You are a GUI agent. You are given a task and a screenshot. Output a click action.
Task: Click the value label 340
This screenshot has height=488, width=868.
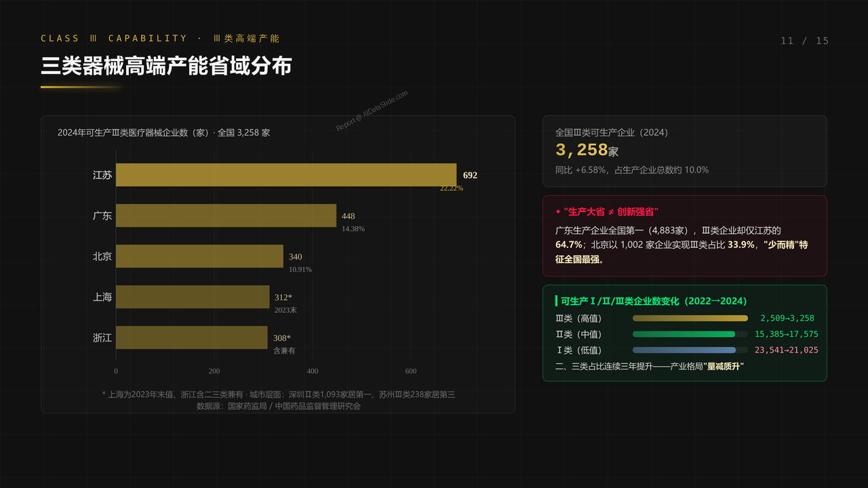tap(296, 257)
